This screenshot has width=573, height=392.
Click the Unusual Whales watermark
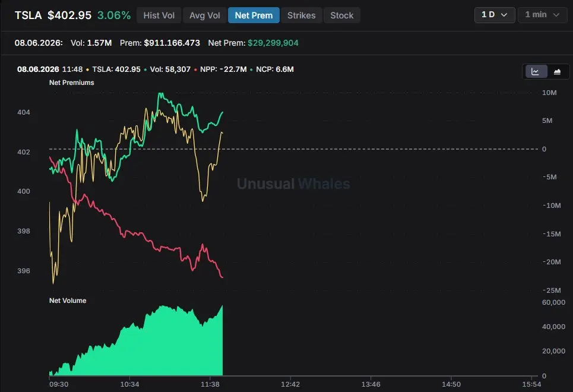pos(293,184)
